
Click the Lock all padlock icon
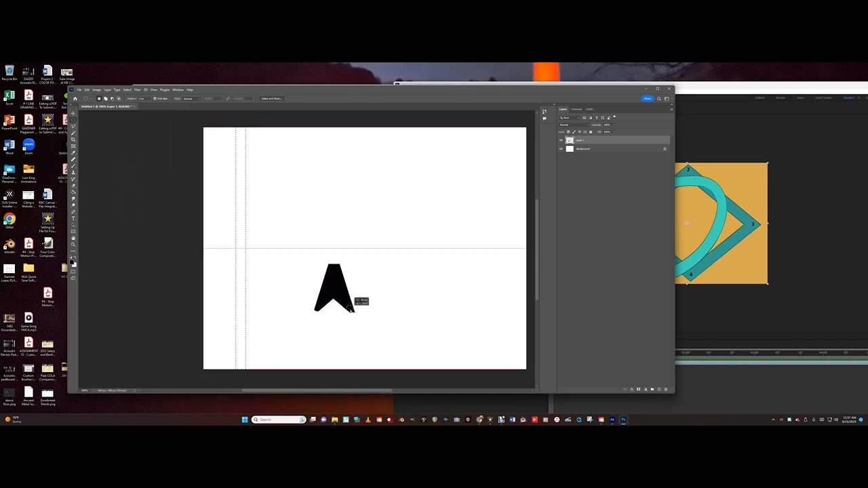click(591, 131)
